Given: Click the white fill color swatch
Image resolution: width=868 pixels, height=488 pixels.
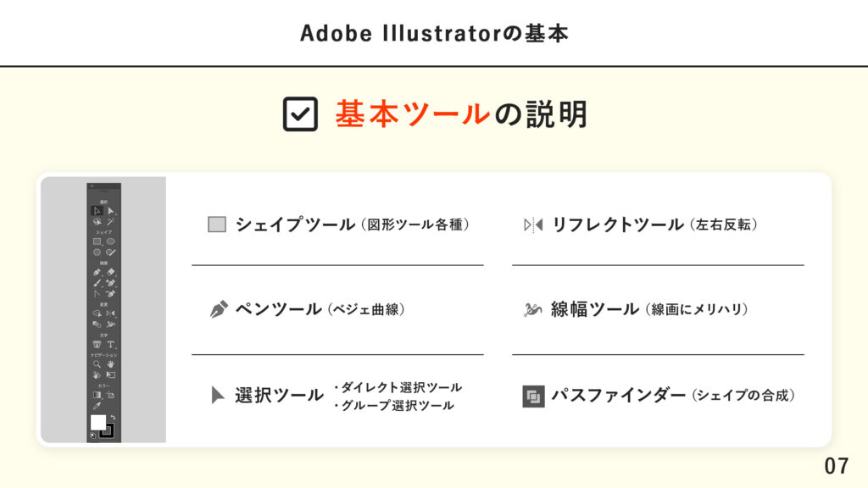Looking at the screenshot, I should [x=97, y=421].
